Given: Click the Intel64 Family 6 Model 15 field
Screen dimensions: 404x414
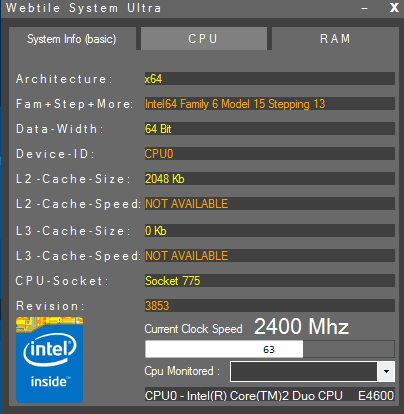Looking at the screenshot, I should 270,104.
